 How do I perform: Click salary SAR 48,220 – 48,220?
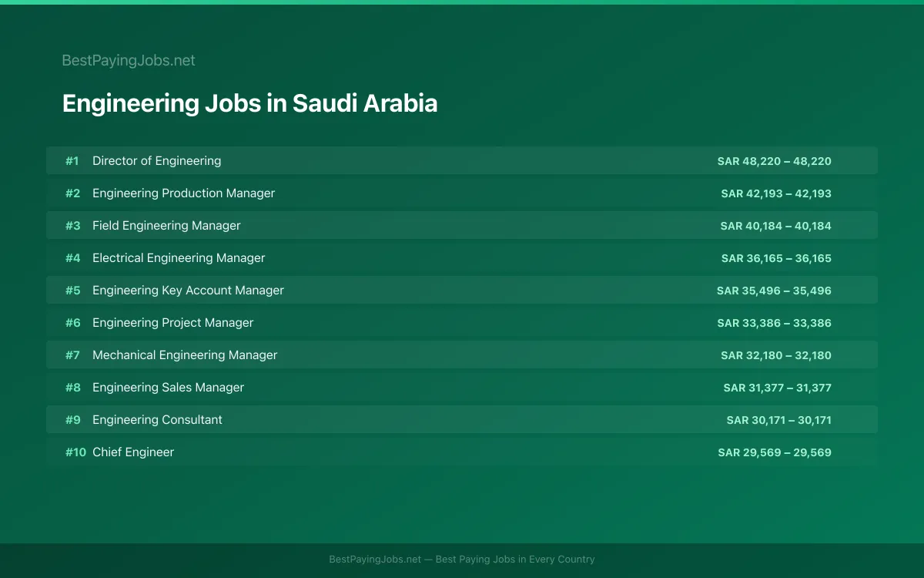point(774,161)
